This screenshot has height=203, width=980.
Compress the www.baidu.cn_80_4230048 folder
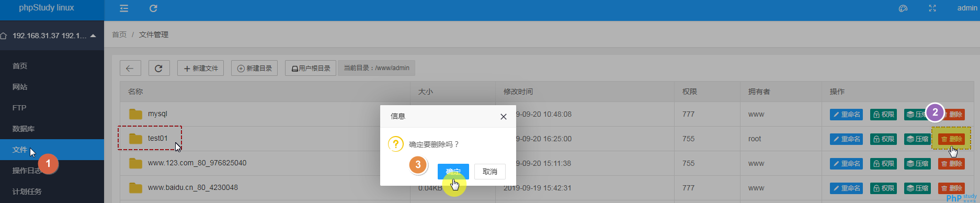tap(918, 188)
